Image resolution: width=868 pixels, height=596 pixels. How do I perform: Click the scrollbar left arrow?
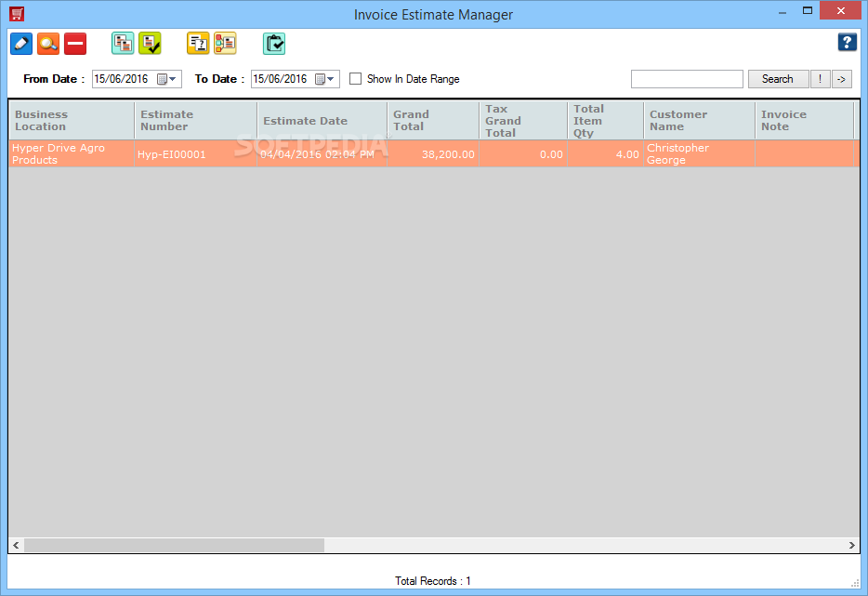tap(16, 545)
